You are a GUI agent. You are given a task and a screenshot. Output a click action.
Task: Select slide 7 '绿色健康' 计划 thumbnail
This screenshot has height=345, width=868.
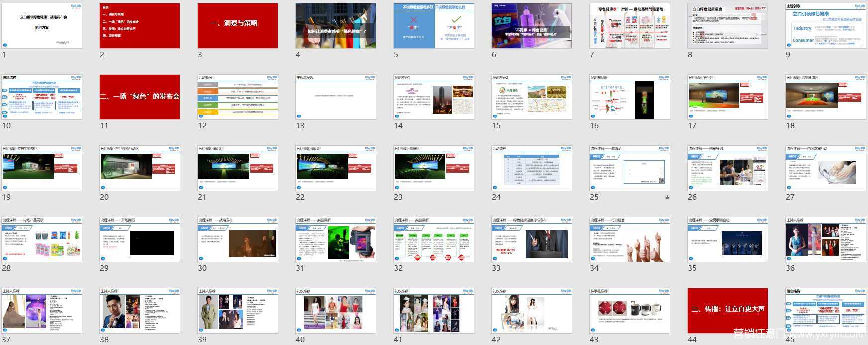tap(630, 26)
